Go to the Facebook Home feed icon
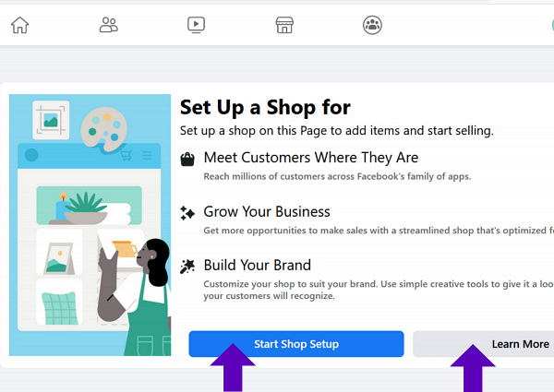This screenshot has height=392, width=554. pos(19,25)
